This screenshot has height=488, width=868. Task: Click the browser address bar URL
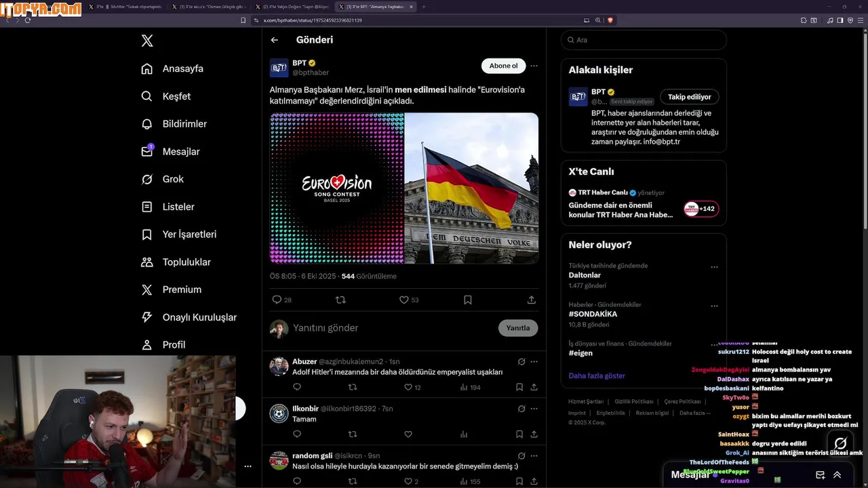[313, 20]
